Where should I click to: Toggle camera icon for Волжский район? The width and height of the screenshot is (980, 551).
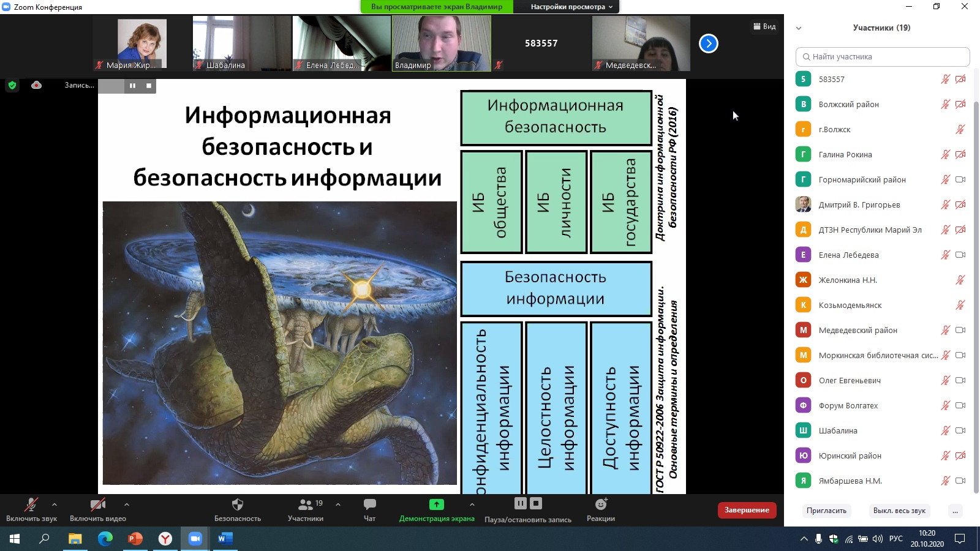(x=960, y=104)
